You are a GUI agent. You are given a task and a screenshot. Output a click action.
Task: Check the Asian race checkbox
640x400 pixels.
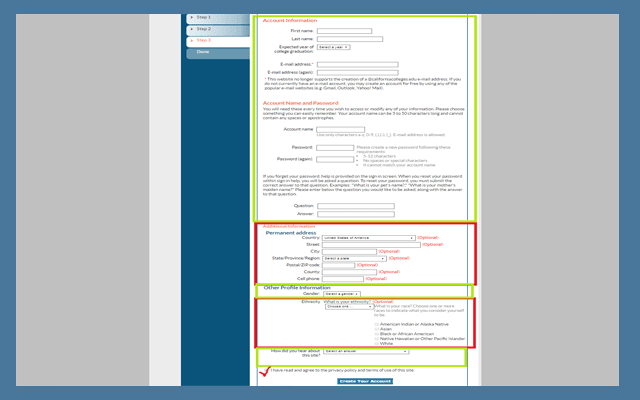377,329
